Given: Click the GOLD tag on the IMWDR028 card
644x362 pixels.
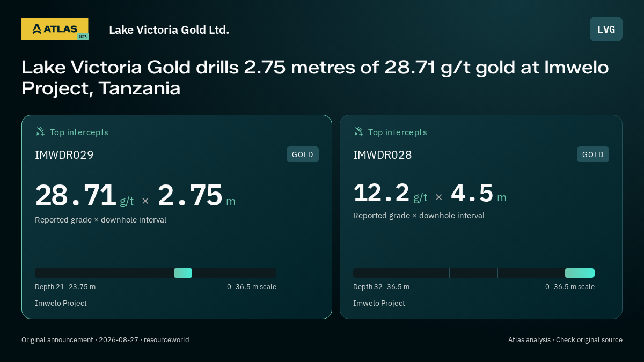Looking at the screenshot, I should [x=593, y=154].
